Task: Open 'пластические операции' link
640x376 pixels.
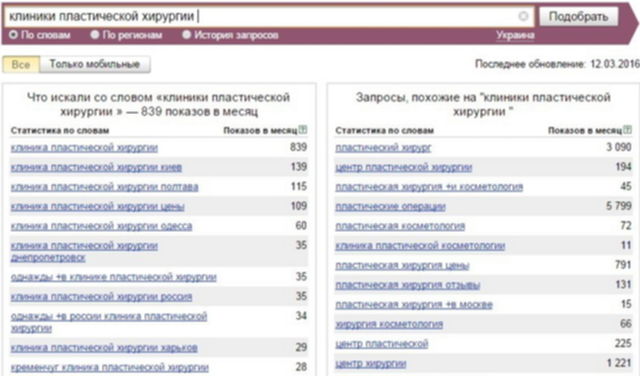Action: (390, 206)
